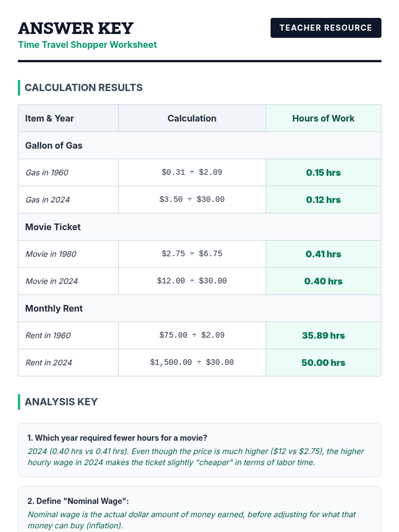Click the 0.40 hrs result cell
Screen dimensions: 399x532
[x=323, y=281]
